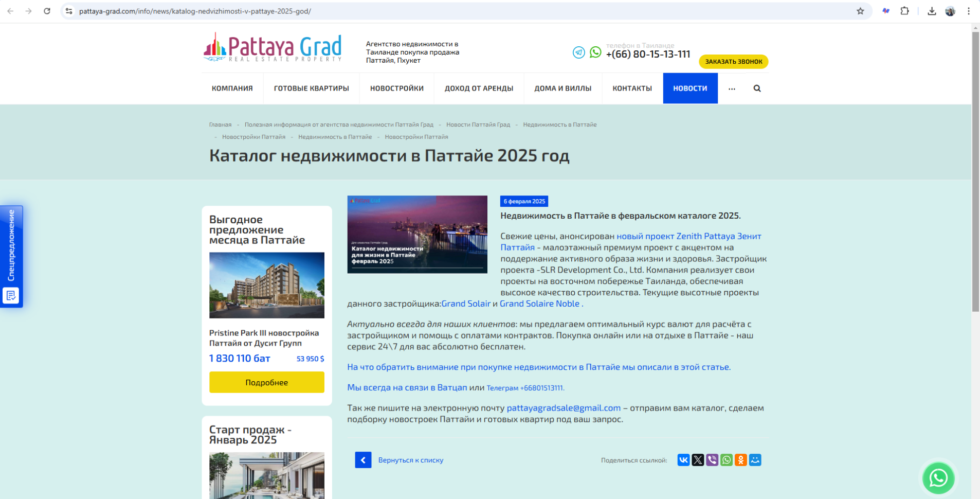Share the article to X (Twitter)
The width and height of the screenshot is (980, 499).
698,460
